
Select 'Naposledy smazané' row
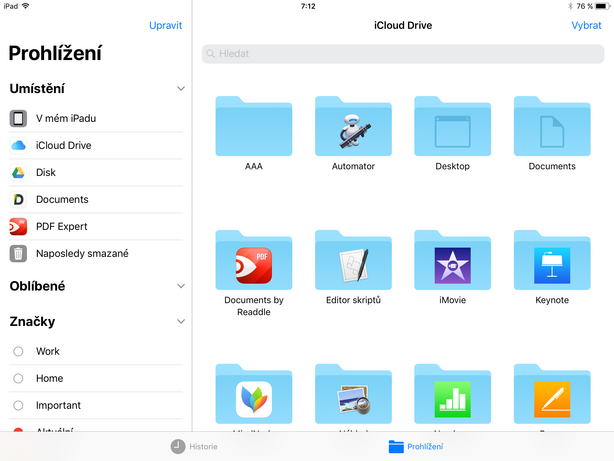click(96, 253)
